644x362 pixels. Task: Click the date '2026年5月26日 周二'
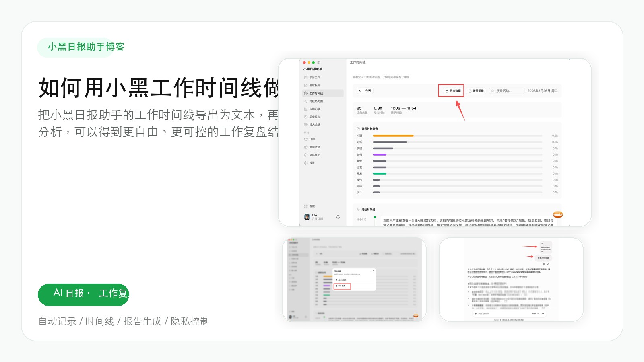point(543,91)
